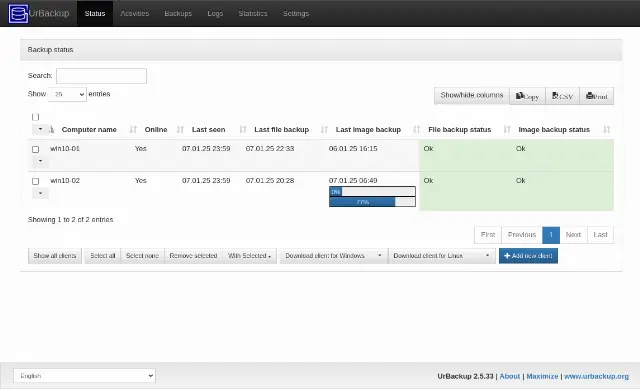Click Show all clients button
The width and height of the screenshot is (640, 390).
[x=55, y=256]
